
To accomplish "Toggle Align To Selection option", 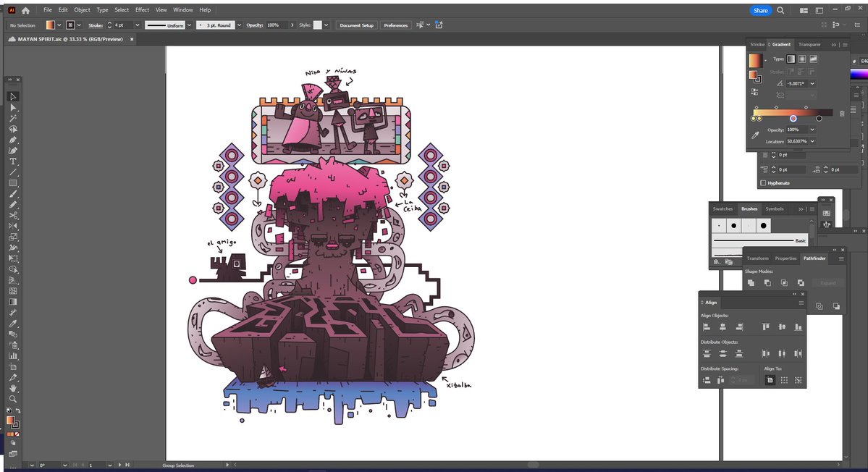I will point(785,380).
